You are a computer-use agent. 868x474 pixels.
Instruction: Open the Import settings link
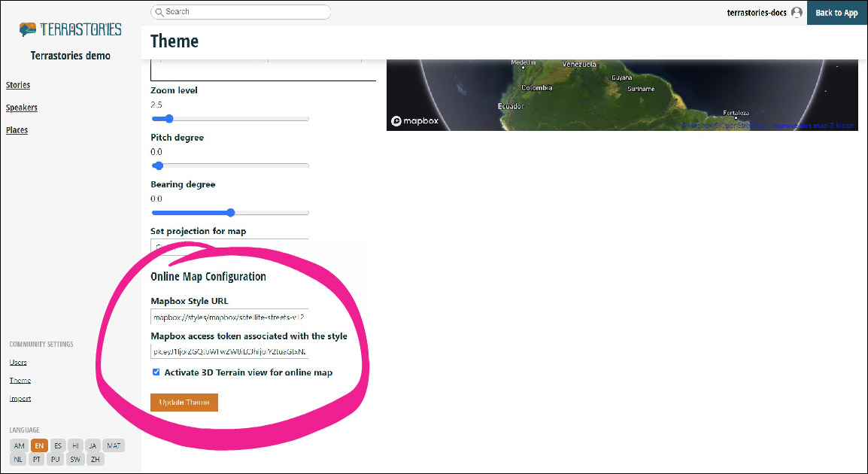pyautogui.click(x=20, y=399)
